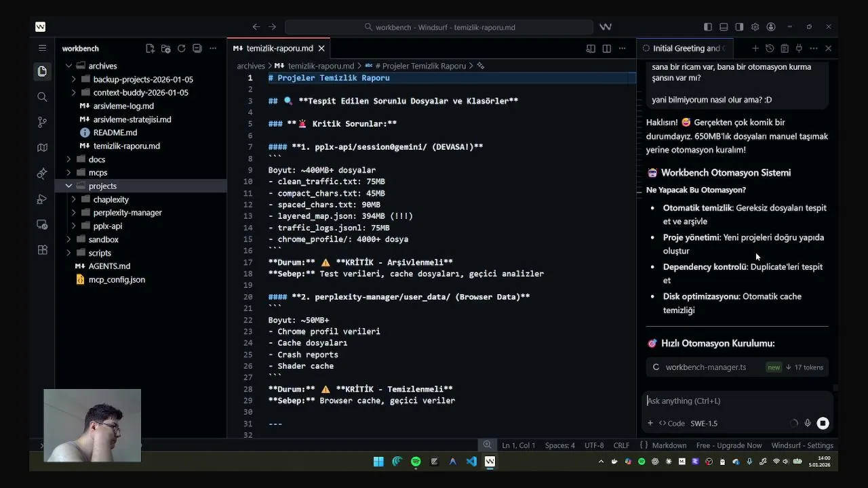Stop the running Cascade response

coord(823,423)
